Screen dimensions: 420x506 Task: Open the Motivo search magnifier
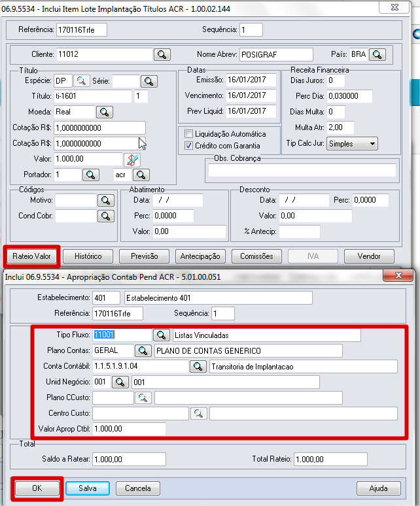point(106,201)
